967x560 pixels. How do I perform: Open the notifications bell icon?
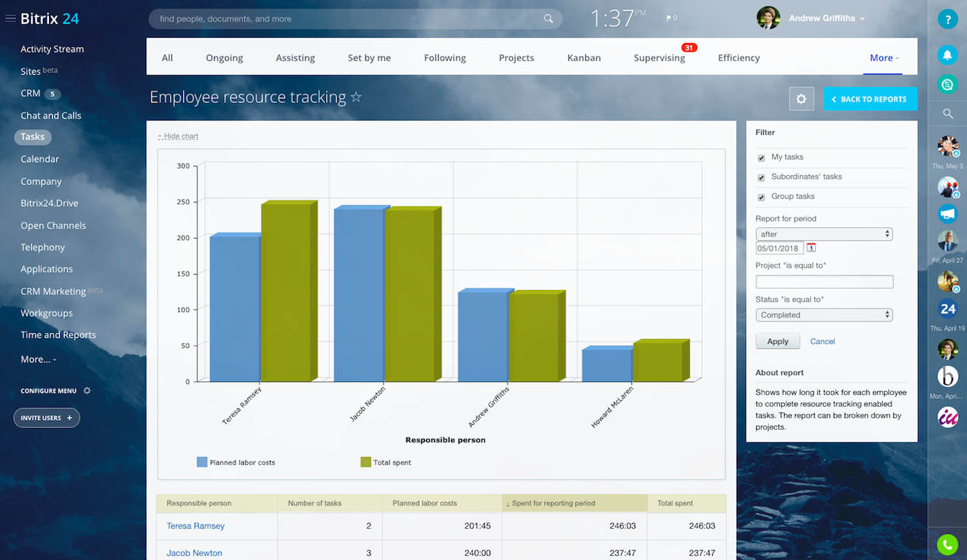click(x=947, y=54)
